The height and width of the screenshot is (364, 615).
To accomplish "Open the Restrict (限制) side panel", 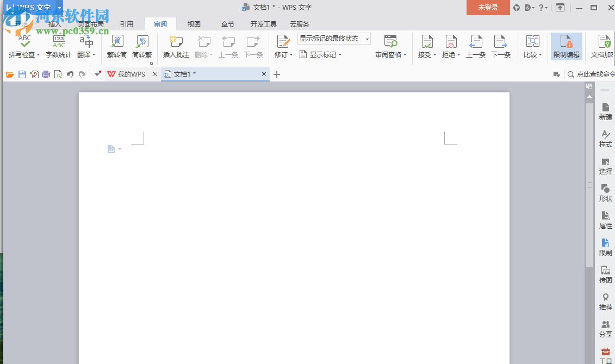I will point(606,247).
